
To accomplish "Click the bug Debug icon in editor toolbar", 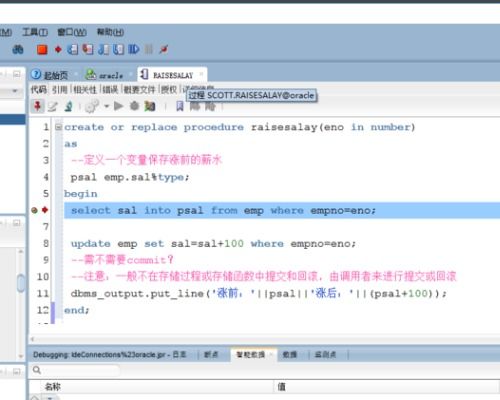I will point(134,106).
